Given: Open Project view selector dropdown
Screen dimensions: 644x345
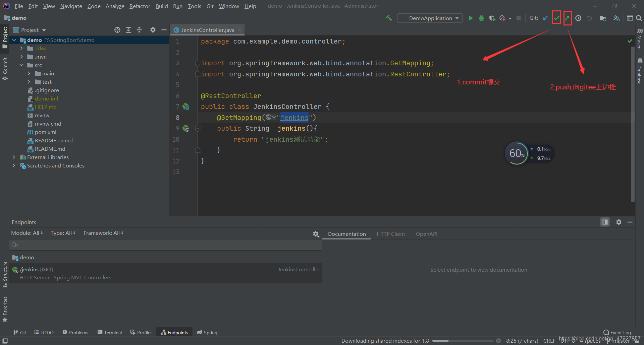Looking at the screenshot, I should coord(30,30).
